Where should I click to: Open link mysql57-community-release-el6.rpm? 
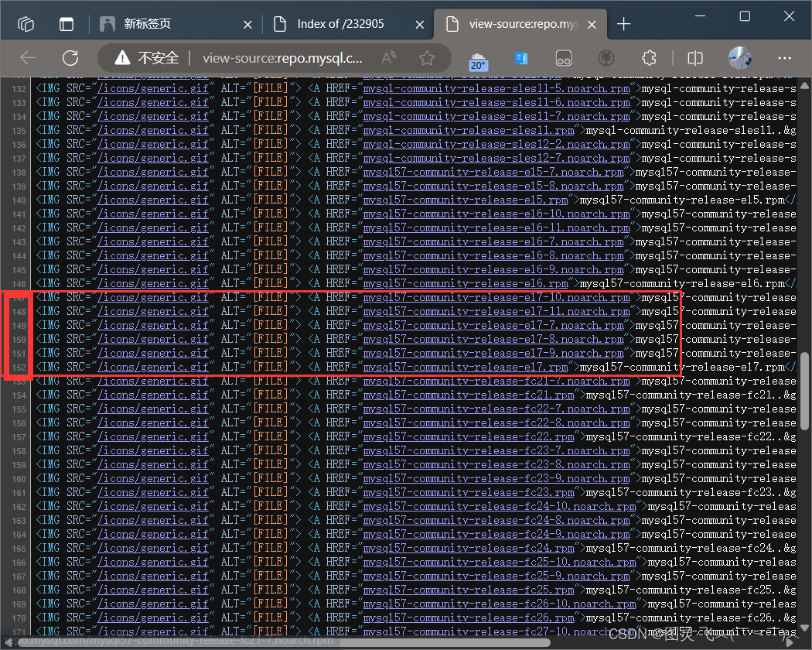tap(465, 283)
